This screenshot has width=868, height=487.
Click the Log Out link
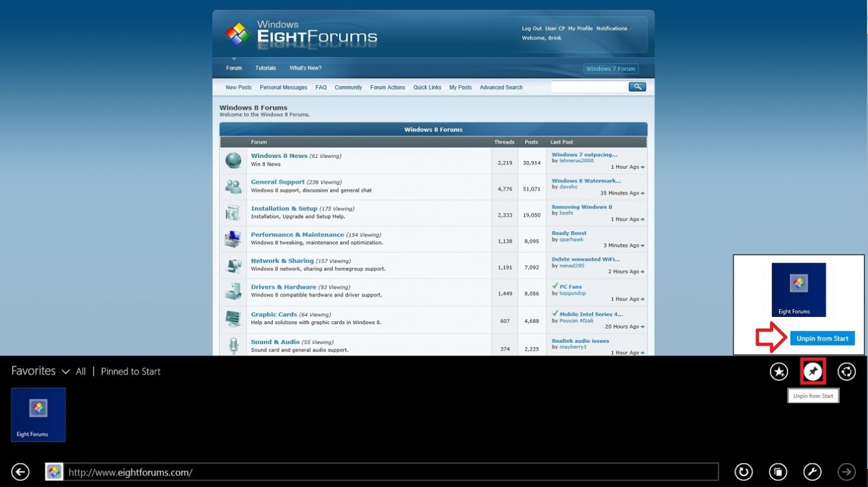tap(531, 29)
